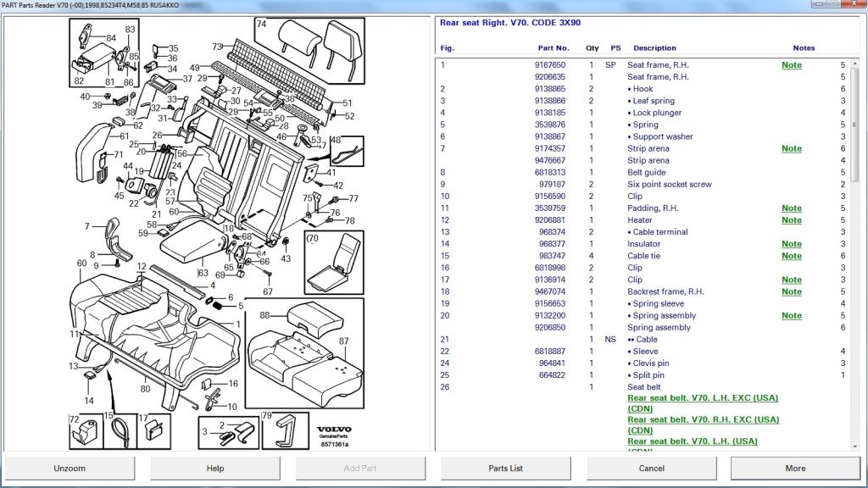Open the Parts List
The height and width of the screenshot is (488, 868).
[x=505, y=468]
